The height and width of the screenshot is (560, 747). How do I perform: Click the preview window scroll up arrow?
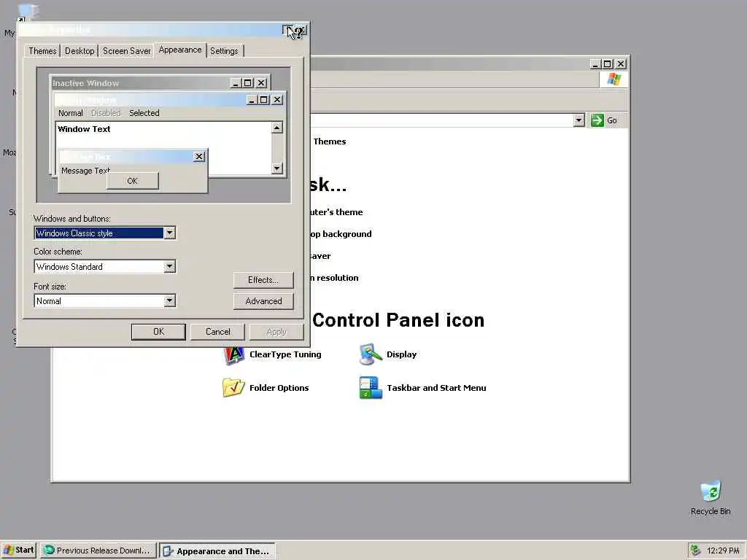pos(276,128)
